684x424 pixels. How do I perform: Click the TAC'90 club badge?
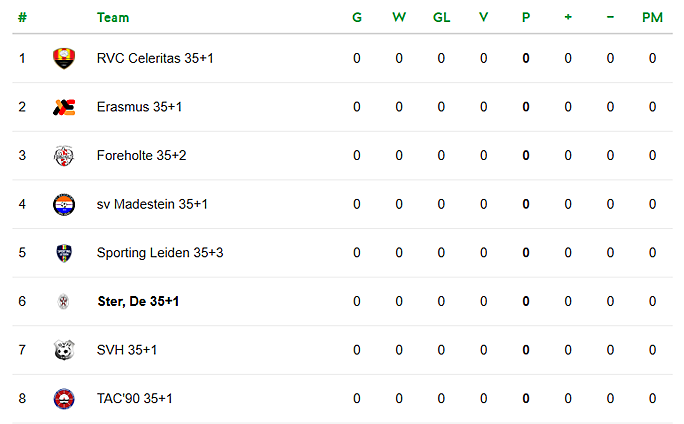[x=64, y=399]
